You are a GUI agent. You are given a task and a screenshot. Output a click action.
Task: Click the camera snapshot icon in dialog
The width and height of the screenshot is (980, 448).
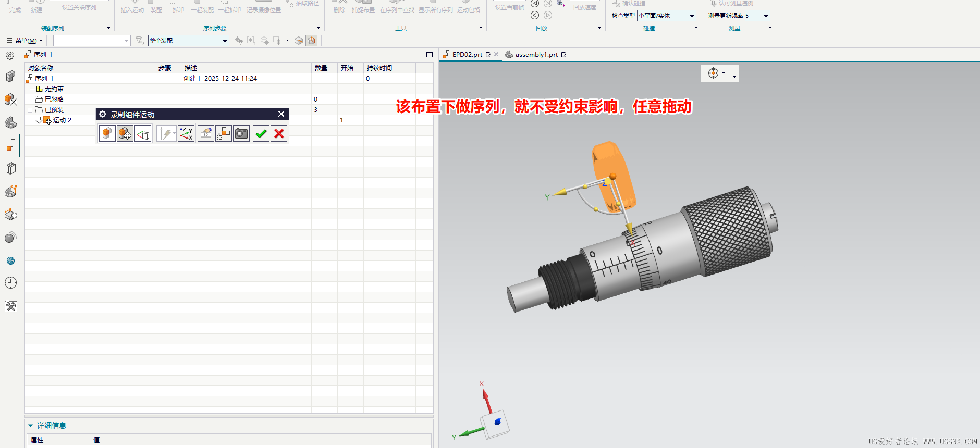tap(241, 134)
